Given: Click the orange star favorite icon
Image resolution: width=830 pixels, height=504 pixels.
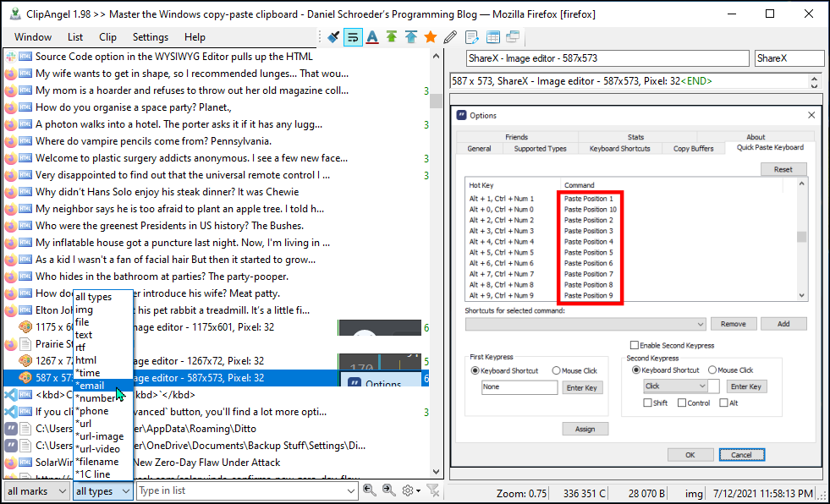Looking at the screenshot, I should click(x=431, y=37).
